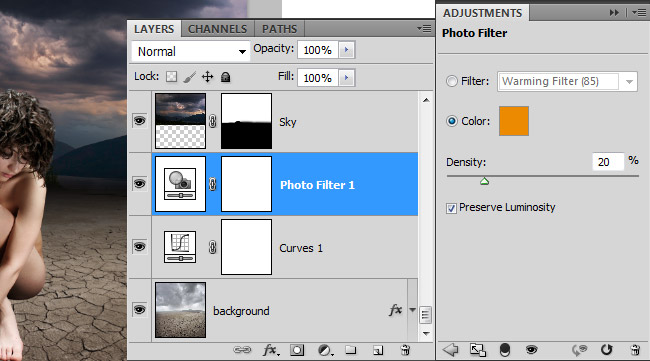The height and width of the screenshot is (361, 650).
Task: Select the Sky layer mask thumbnail
Action: pos(246,121)
